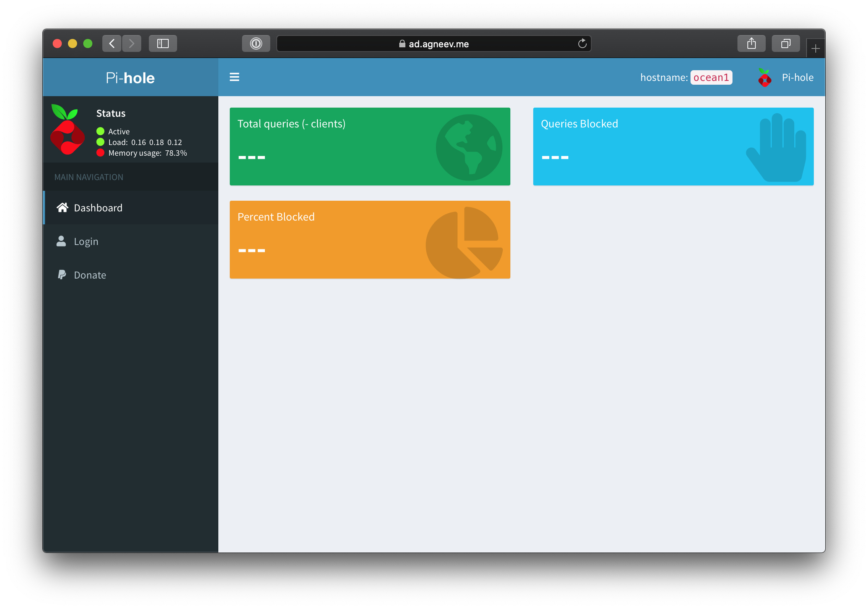Click the MAIN NAVIGATION header label
The height and width of the screenshot is (609, 868).
89,177
